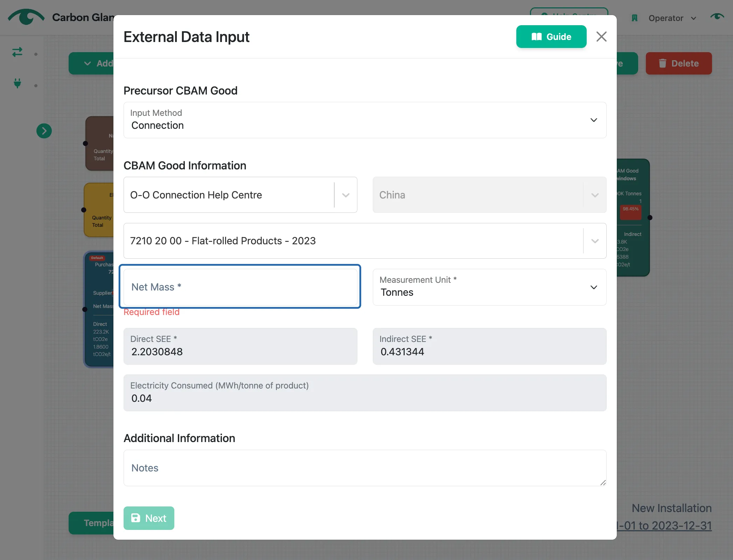Select the Indirect SEE field
This screenshot has width=733, height=560.
click(x=489, y=346)
